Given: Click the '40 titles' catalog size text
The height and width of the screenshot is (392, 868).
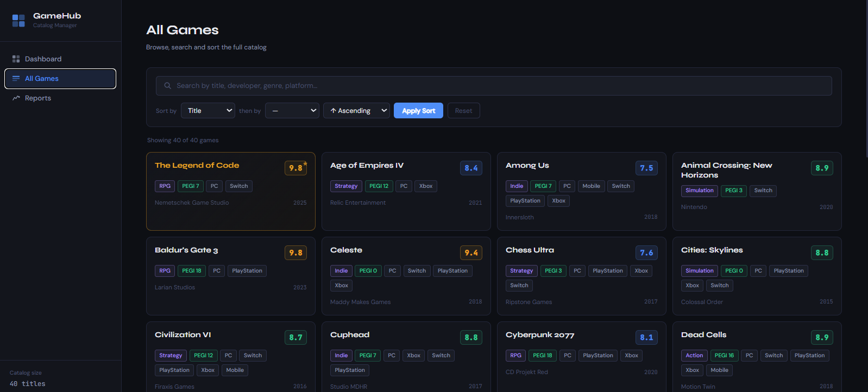Looking at the screenshot, I should (28, 384).
